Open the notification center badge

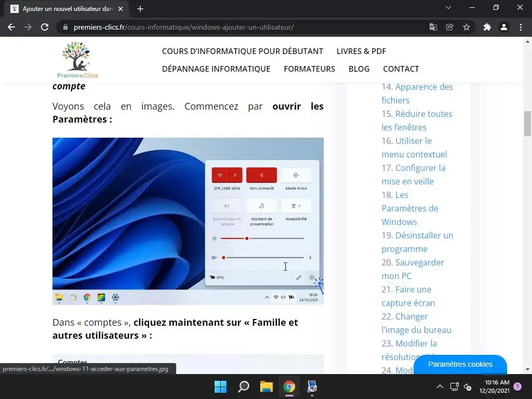pyautogui.click(x=517, y=387)
